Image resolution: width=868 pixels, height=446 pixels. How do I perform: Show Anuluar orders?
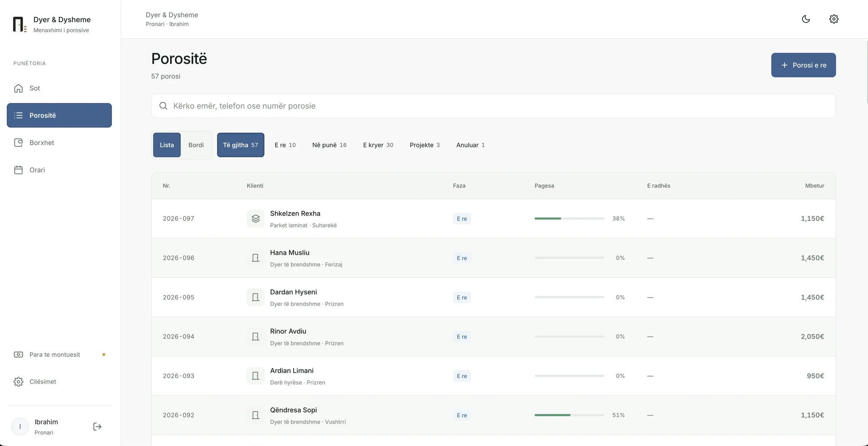[470, 145]
